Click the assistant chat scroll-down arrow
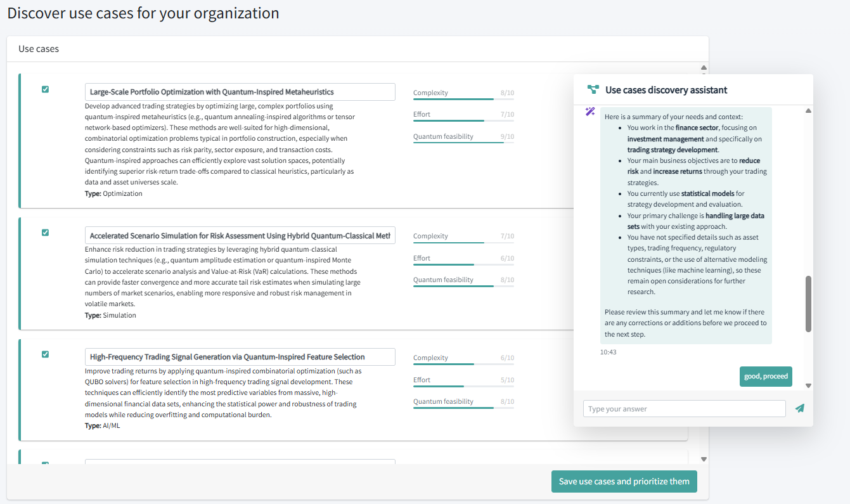The height and width of the screenshot is (504, 850). 808,385
